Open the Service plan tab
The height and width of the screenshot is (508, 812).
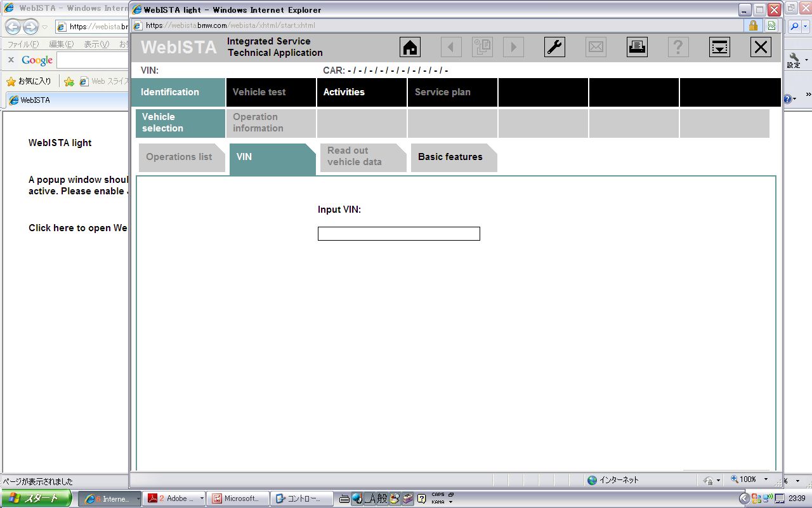[x=452, y=92]
